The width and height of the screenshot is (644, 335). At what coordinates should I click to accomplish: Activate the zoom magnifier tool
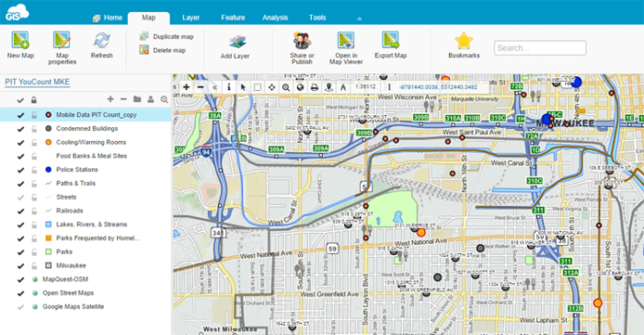(286, 87)
